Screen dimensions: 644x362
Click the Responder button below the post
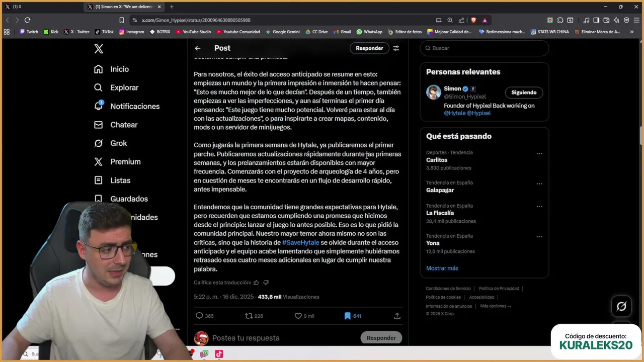[x=381, y=338]
